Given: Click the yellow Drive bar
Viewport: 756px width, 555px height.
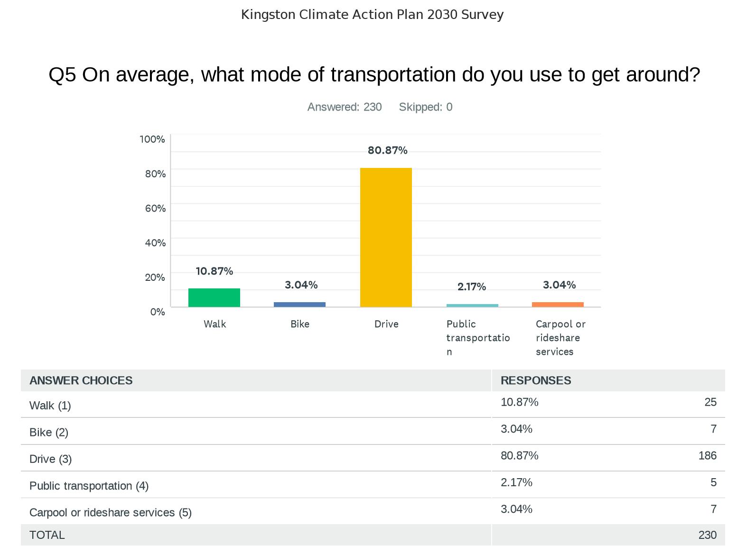Looking at the screenshot, I should pos(386,237).
